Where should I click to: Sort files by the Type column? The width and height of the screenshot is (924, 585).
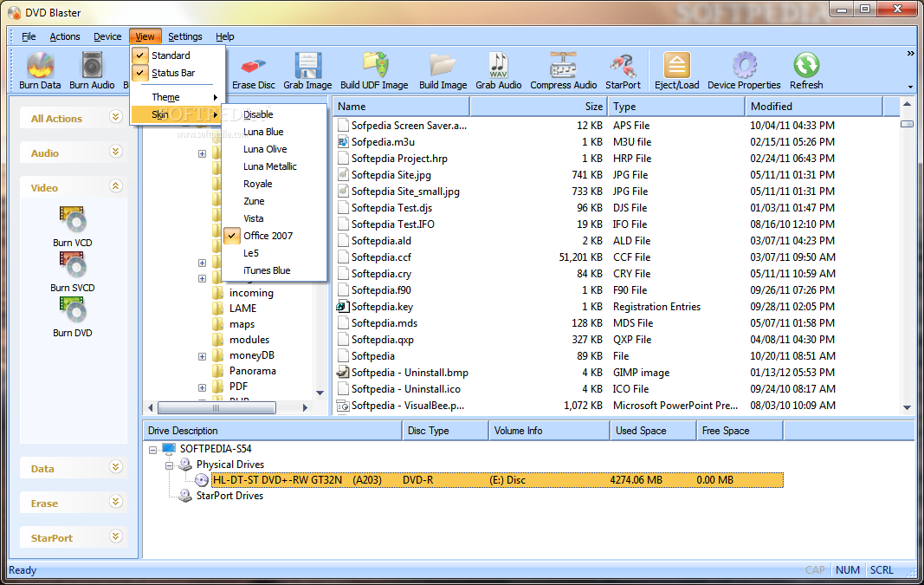coord(676,107)
